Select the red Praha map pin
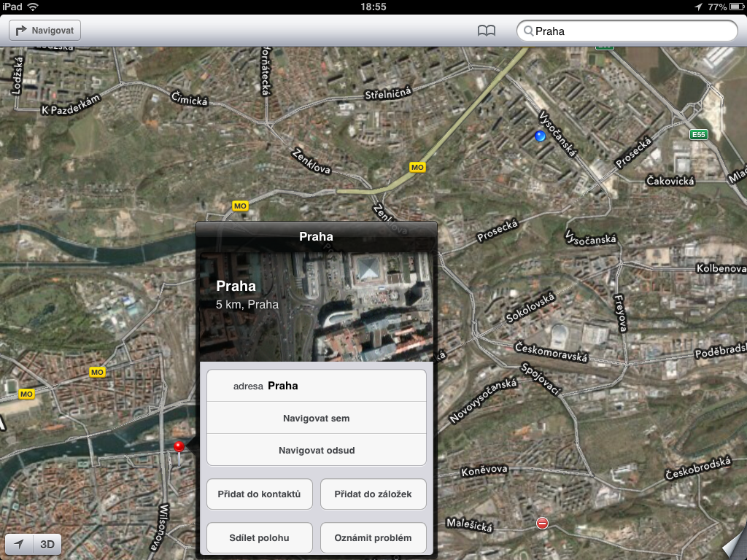This screenshot has width=747, height=560. tap(179, 445)
